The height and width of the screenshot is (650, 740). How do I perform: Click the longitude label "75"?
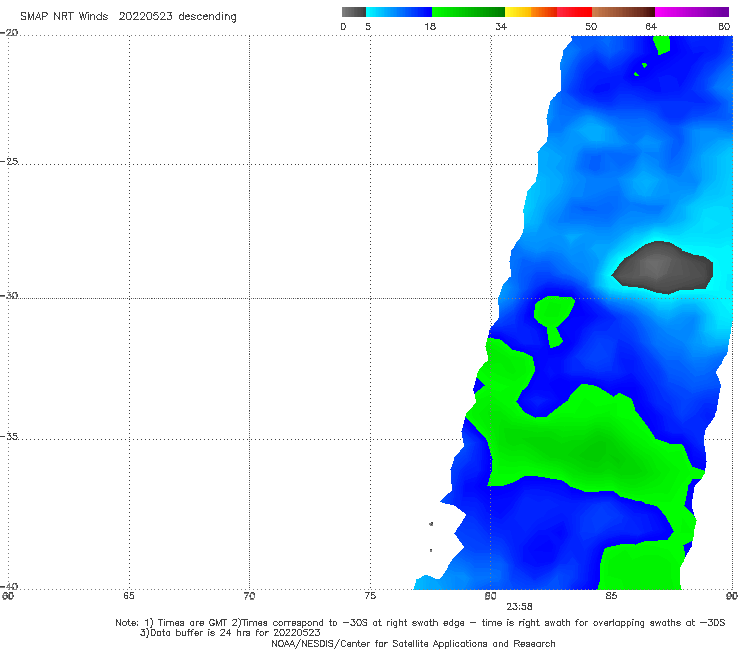[370, 596]
